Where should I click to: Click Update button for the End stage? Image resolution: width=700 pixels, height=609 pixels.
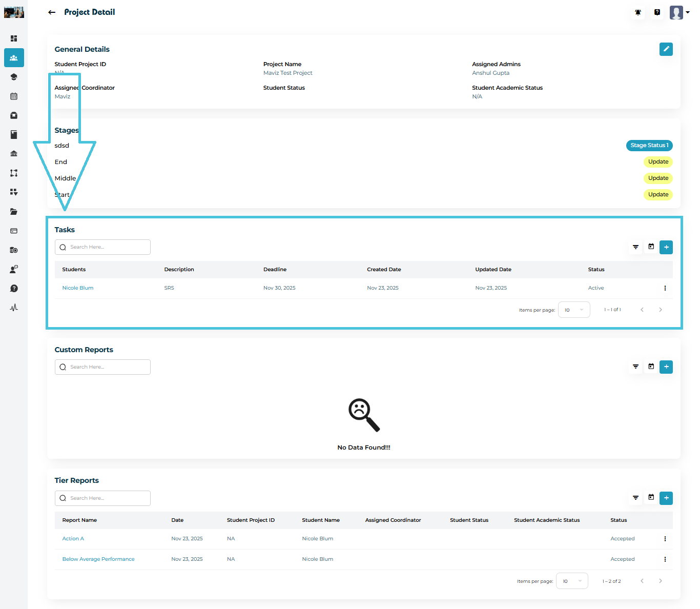tap(658, 162)
